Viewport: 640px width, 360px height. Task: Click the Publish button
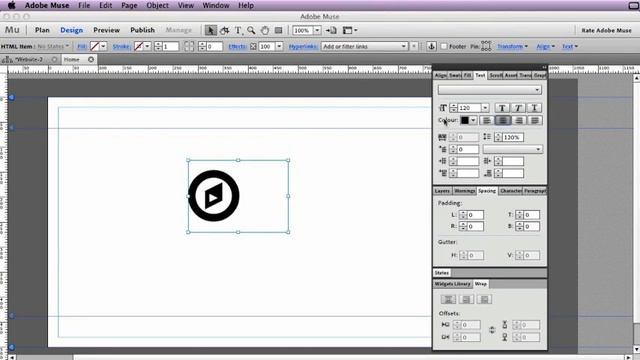click(x=142, y=30)
